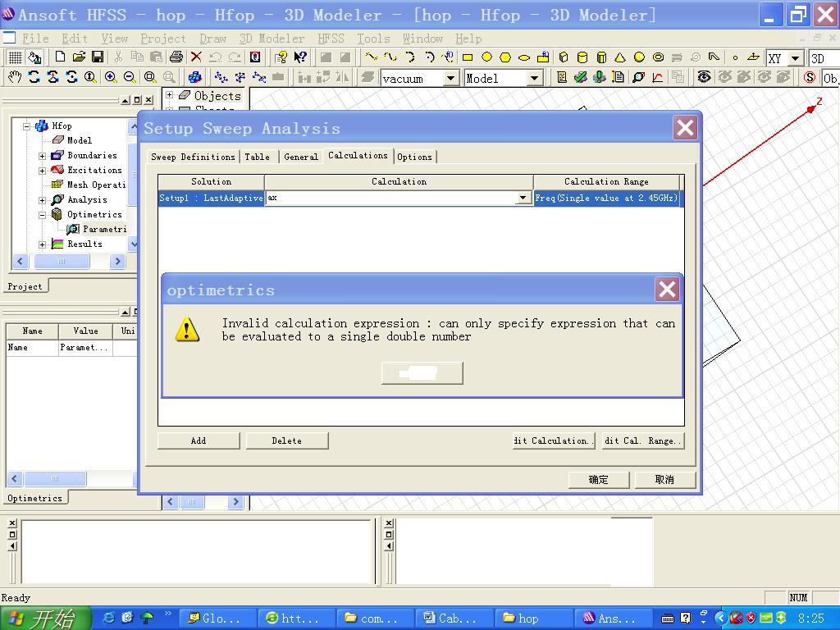Click the Draw circle icon
Viewport: 840px width, 630px height.
click(486, 57)
